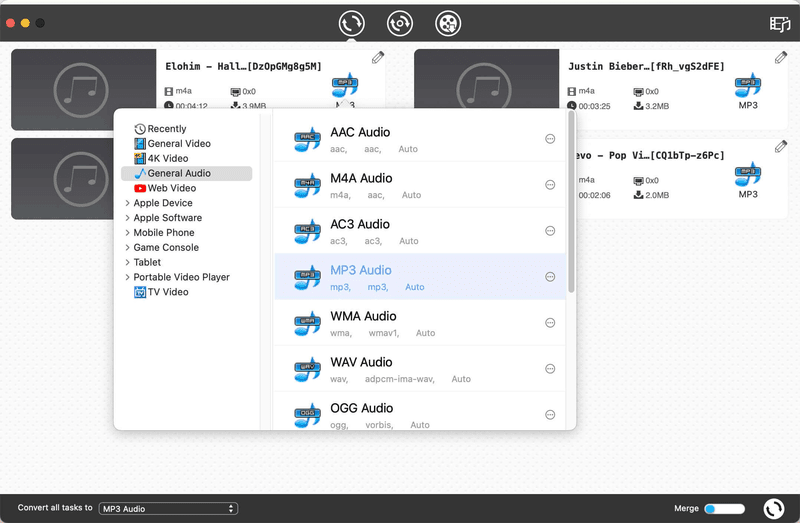Open settings for WMA Audio preset
This screenshot has width=800, height=523.
point(550,322)
